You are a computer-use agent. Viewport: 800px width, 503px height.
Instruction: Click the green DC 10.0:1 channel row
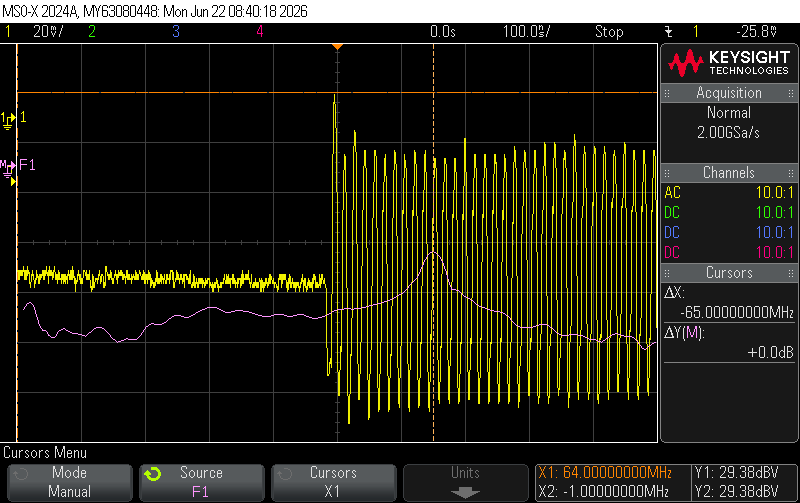[729, 213]
